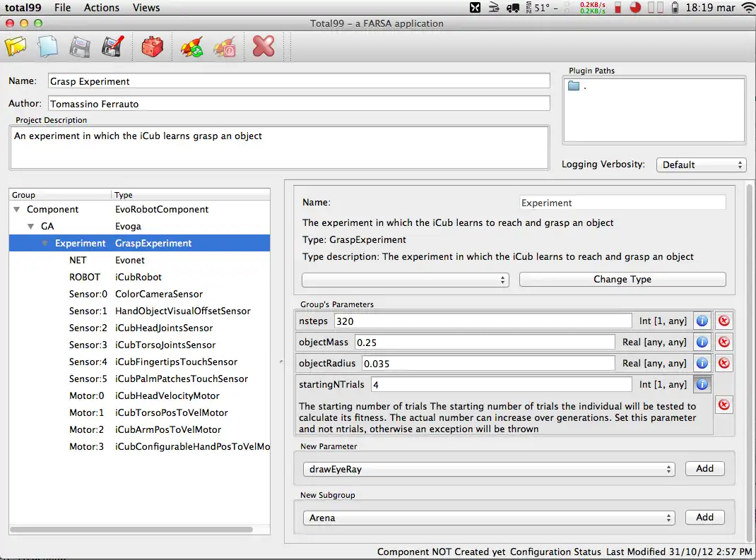Open the Views menu
This screenshot has height=560, width=756.
pos(146,8)
